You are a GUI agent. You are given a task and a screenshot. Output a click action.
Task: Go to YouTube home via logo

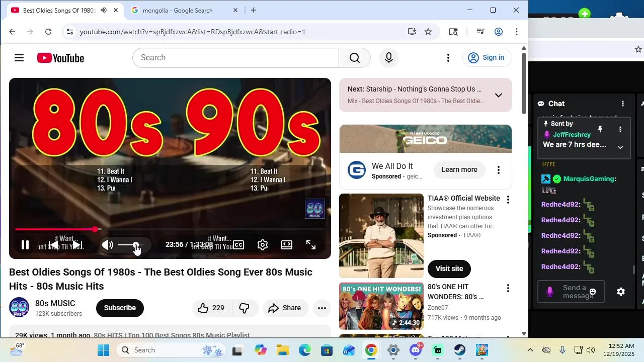tap(60, 58)
